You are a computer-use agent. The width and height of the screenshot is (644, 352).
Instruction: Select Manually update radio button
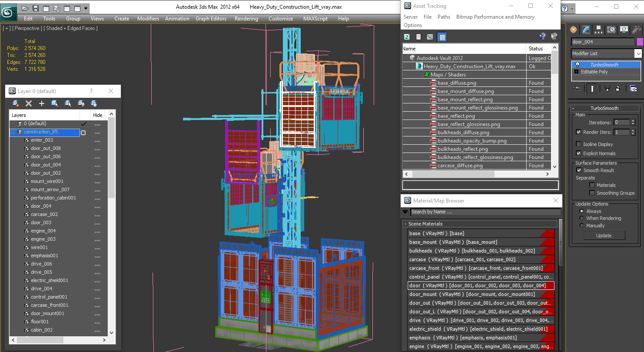point(581,226)
